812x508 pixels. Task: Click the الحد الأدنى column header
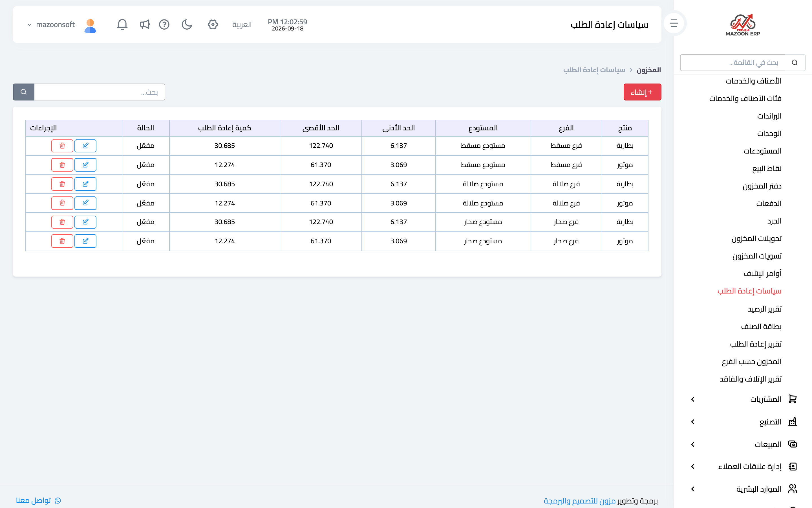click(398, 128)
